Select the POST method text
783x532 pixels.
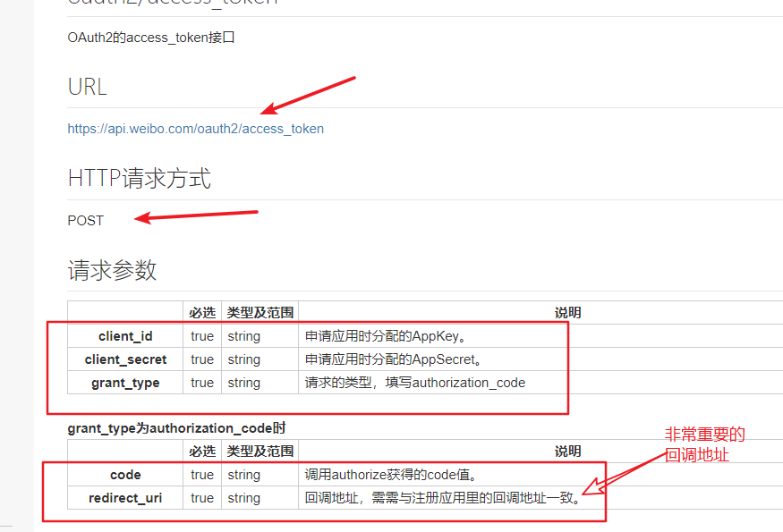(85, 220)
